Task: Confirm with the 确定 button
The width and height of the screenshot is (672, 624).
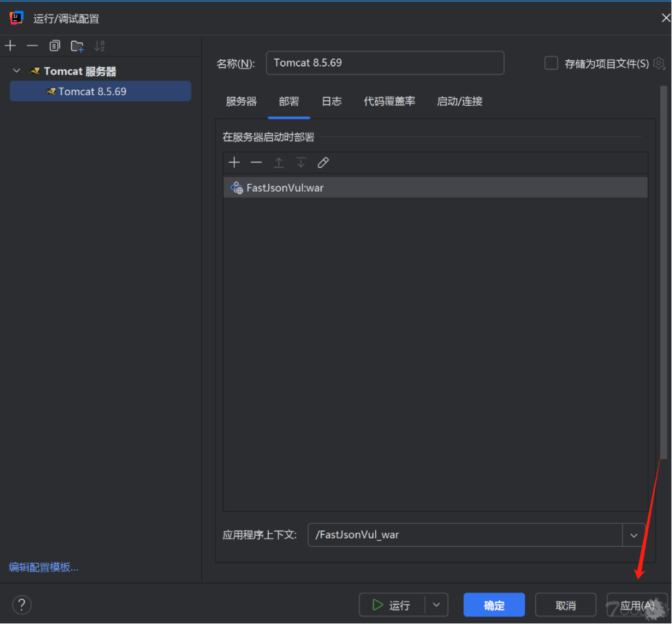Action: [x=494, y=605]
